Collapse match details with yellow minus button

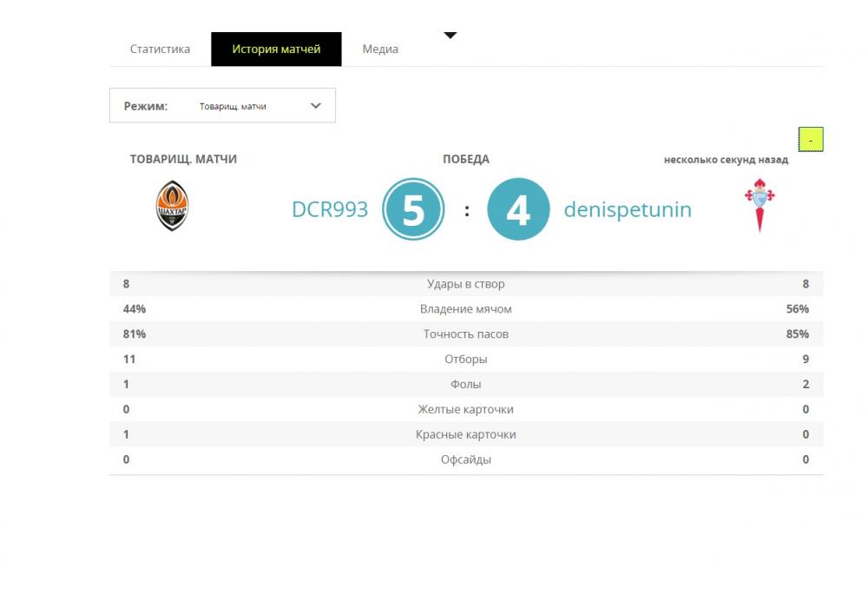point(810,139)
